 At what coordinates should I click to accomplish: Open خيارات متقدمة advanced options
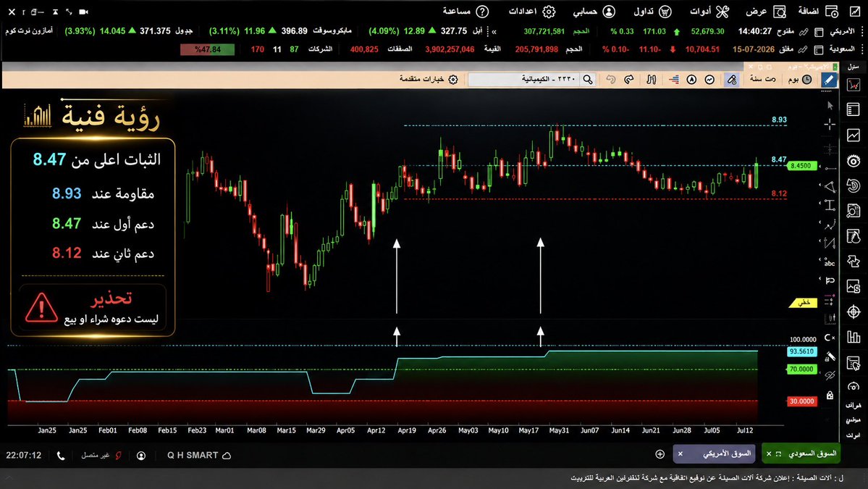point(429,80)
